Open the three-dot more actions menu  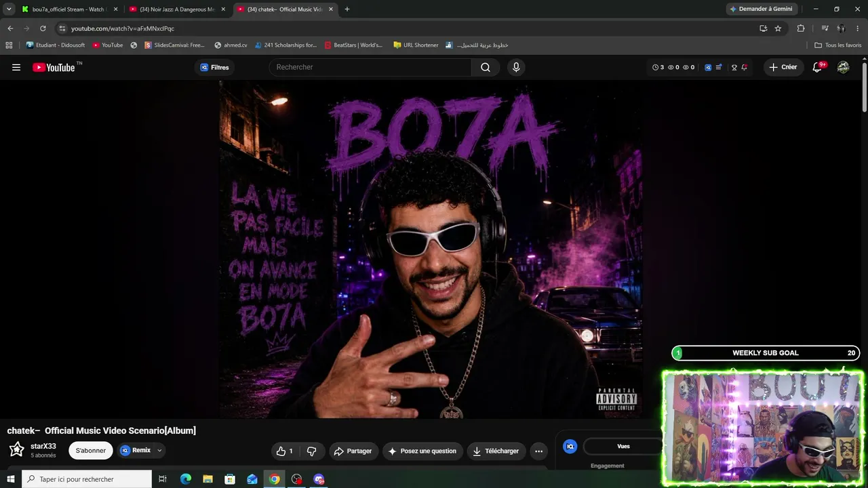pos(538,451)
